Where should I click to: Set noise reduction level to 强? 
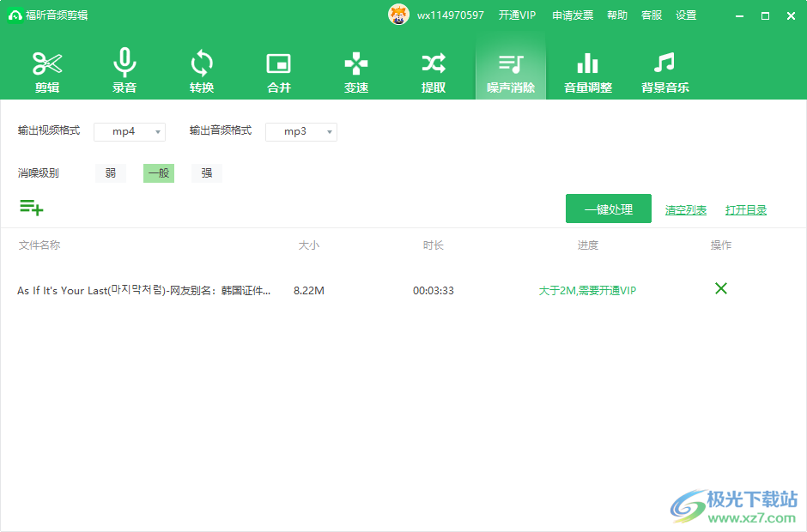coord(207,173)
